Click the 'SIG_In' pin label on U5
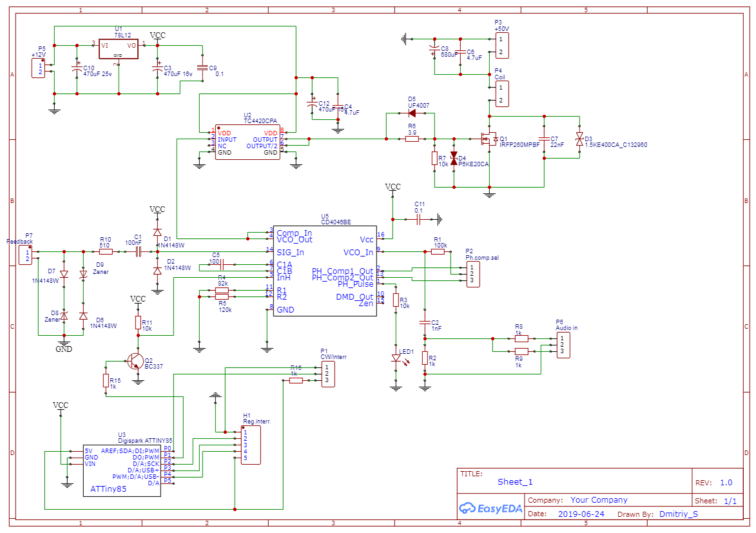 [x=290, y=252]
